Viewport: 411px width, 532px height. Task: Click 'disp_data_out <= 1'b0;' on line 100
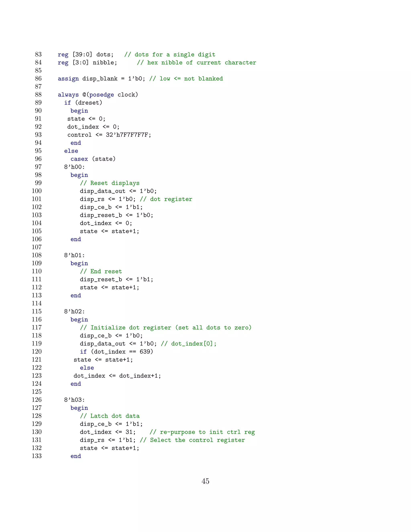[119, 191]
